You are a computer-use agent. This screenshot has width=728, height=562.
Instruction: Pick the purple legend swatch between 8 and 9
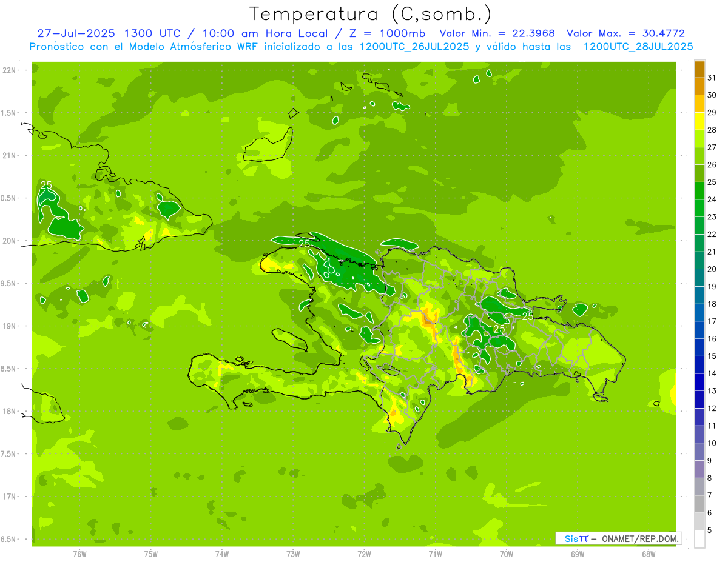tap(699, 469)
